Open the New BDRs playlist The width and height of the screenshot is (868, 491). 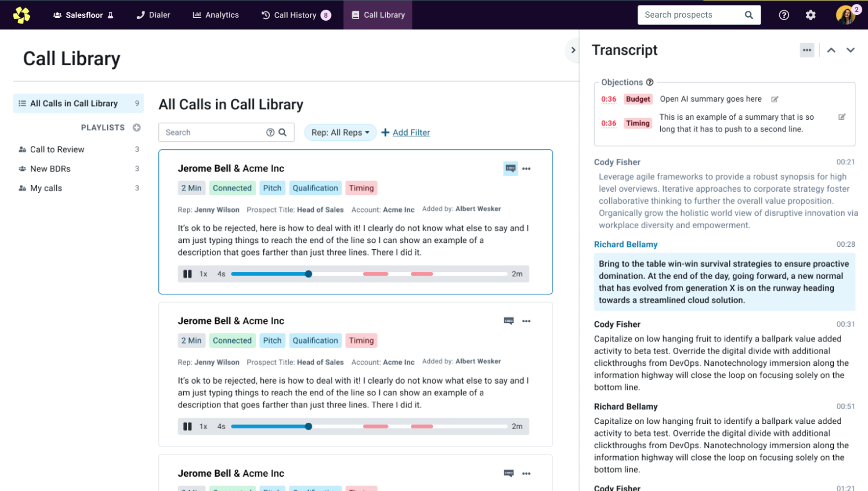50,169
